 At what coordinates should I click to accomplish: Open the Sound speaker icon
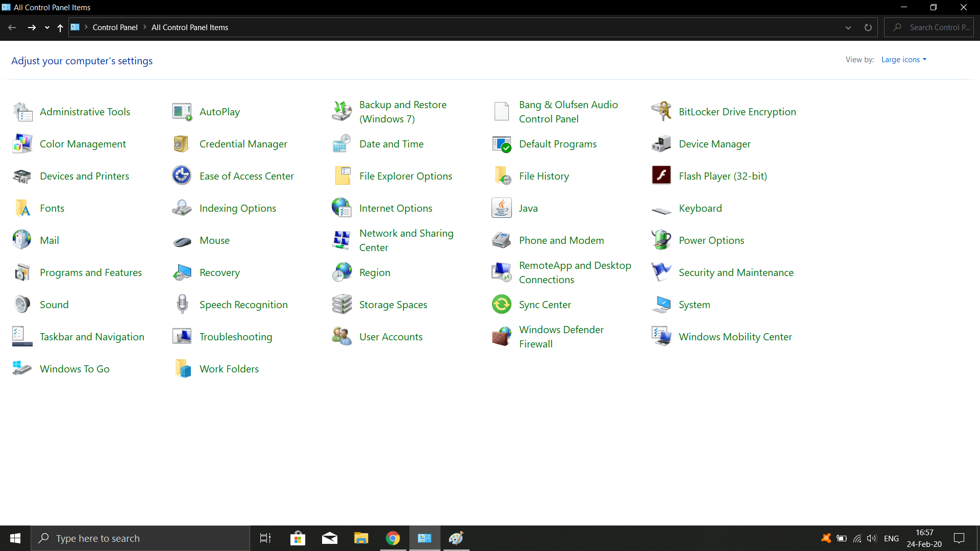[x=22, y=305]
